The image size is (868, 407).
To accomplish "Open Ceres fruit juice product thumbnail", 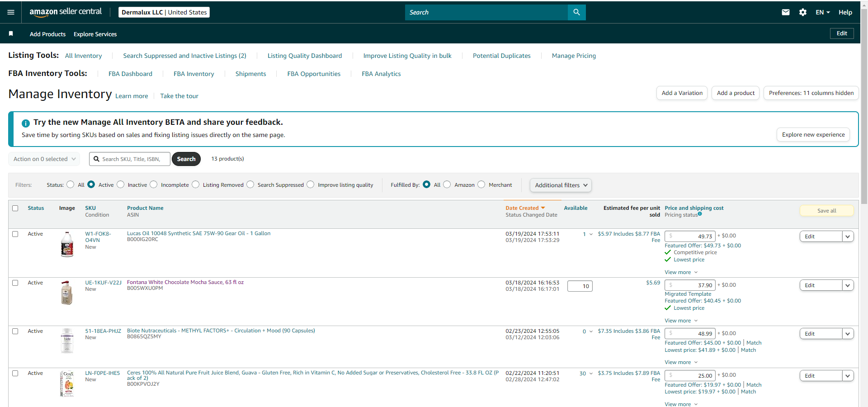I will point(67,383).
